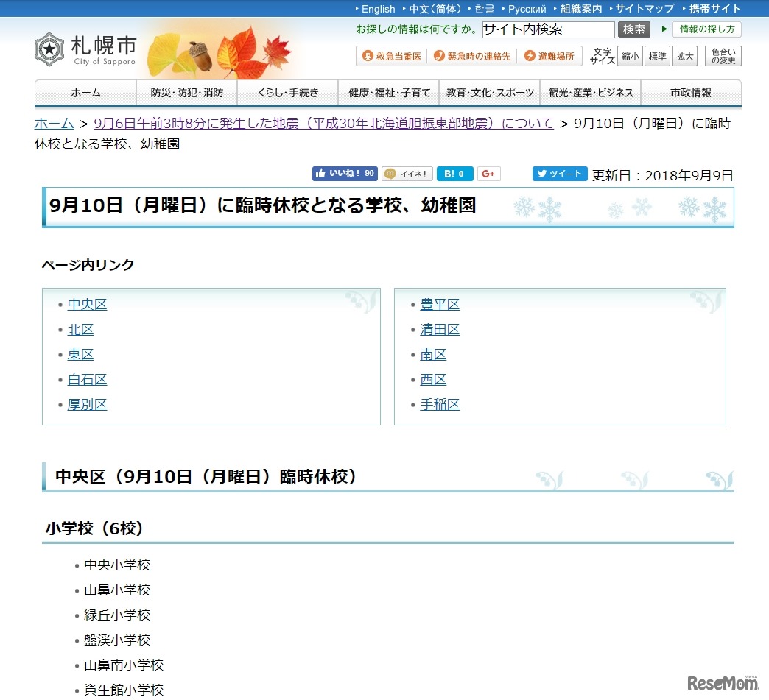769x700 pixels.
Task: Click list item 山鼻小学校
Action: [117, 590]
